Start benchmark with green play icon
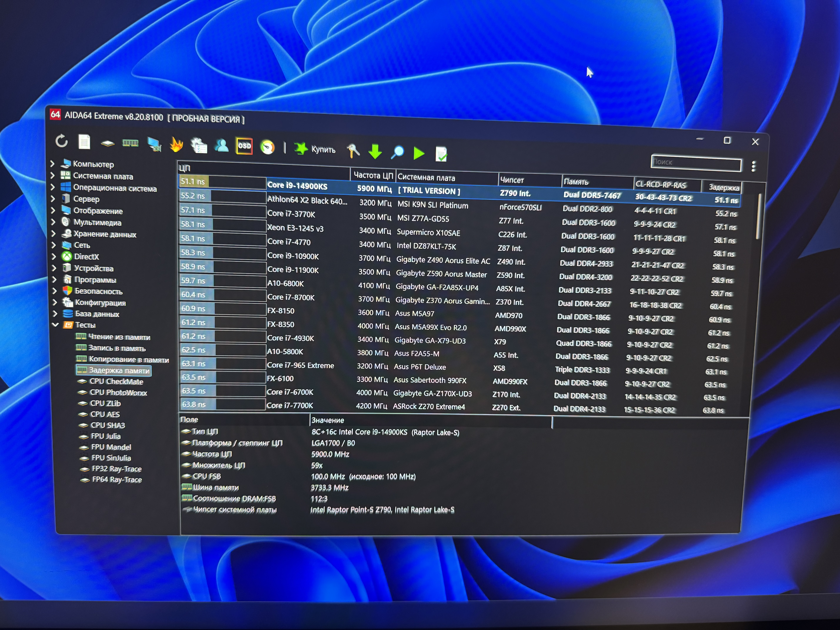The width and height of the screenshot is (840, 630). coord(419,153)
